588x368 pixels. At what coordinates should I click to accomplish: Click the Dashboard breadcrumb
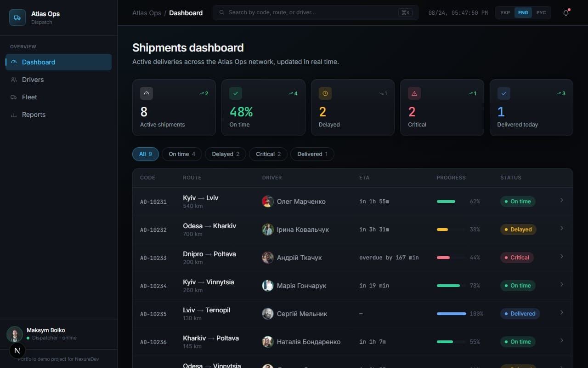point(186,13)
